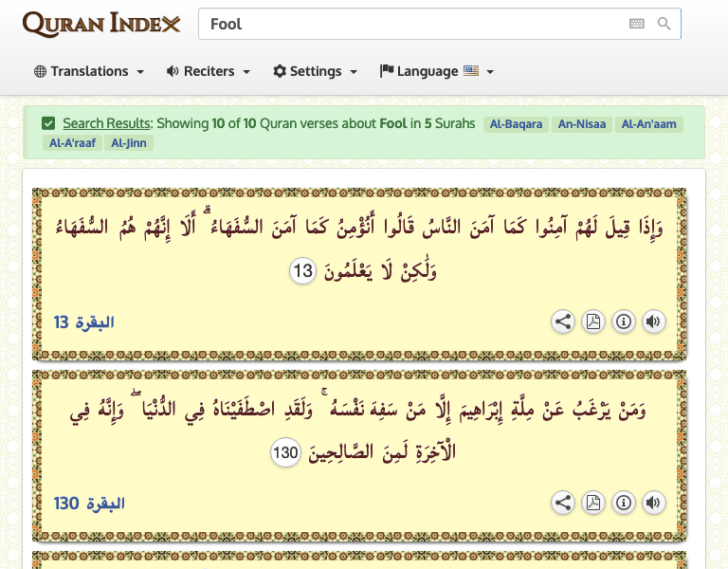Show info for Al-Baqara verse 13
This screenshot has height=569, width=728.
623,321
